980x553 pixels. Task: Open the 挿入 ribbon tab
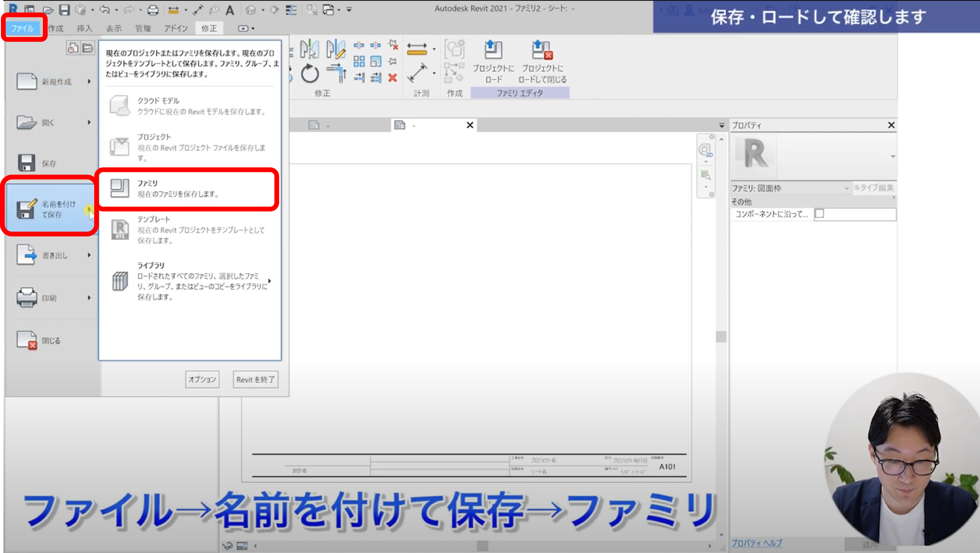tap(84, 29)
